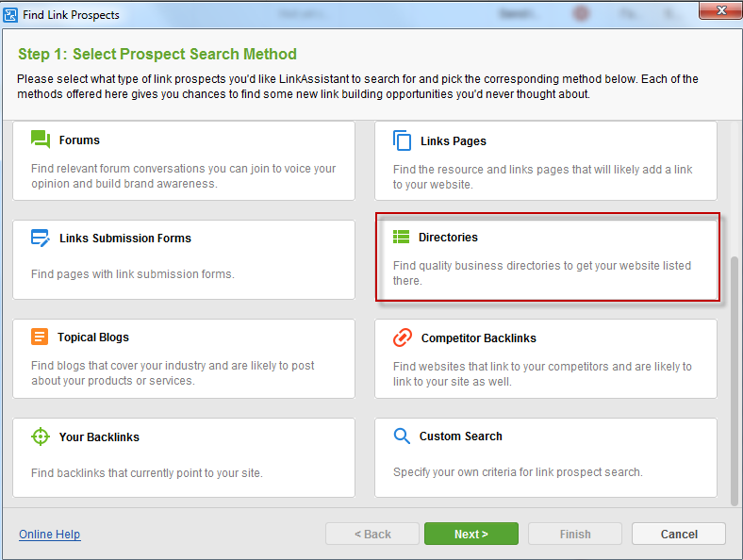Viewport: 743px width, 560px height.
Task: Select the Topical Blogs description text
Action: click(x=173, y=372)
